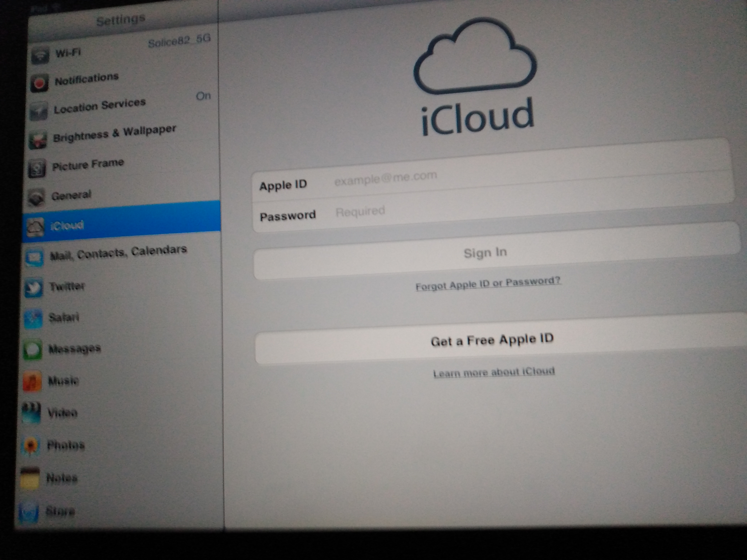Open General settings row

click(71, 195)
